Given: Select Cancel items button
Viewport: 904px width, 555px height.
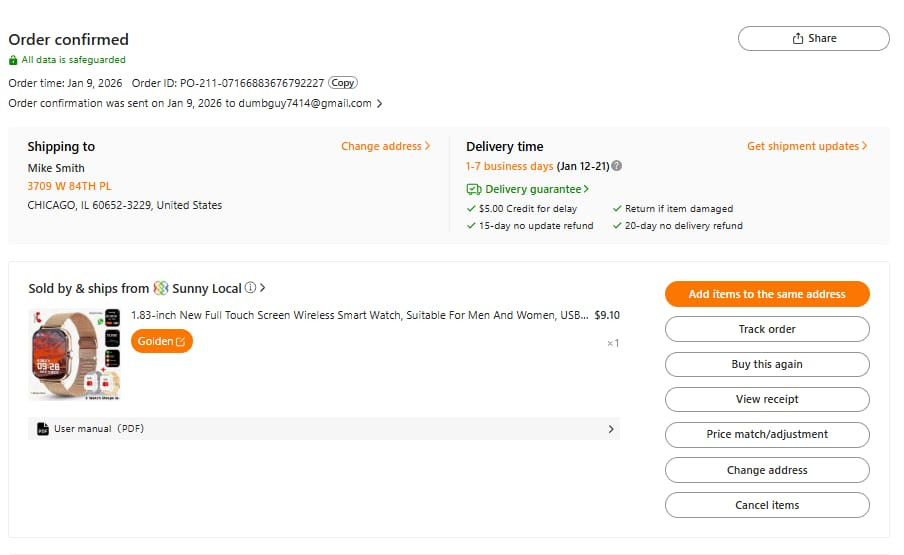Looking at the screenshot, I should pyautogui.click(x=767, y=505).
